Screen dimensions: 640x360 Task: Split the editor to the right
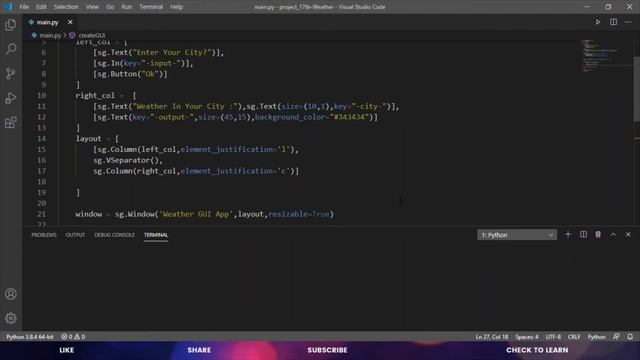point(613,22)
